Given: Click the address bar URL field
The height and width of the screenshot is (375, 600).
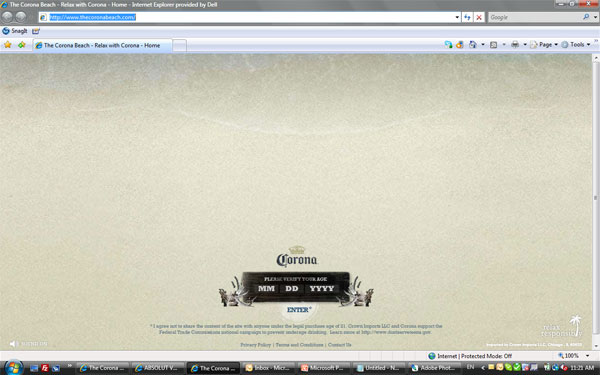Looking at the screenshot, I should tap(246, 17).
